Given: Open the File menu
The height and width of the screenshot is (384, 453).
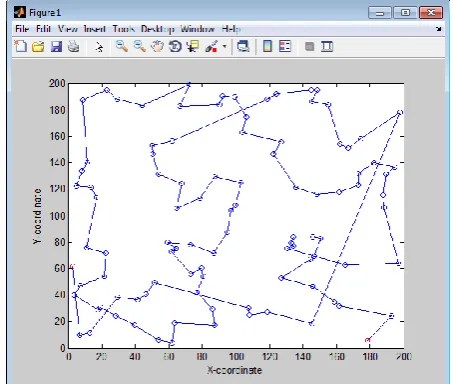Looking at the screenshot, I should point(22,29).
